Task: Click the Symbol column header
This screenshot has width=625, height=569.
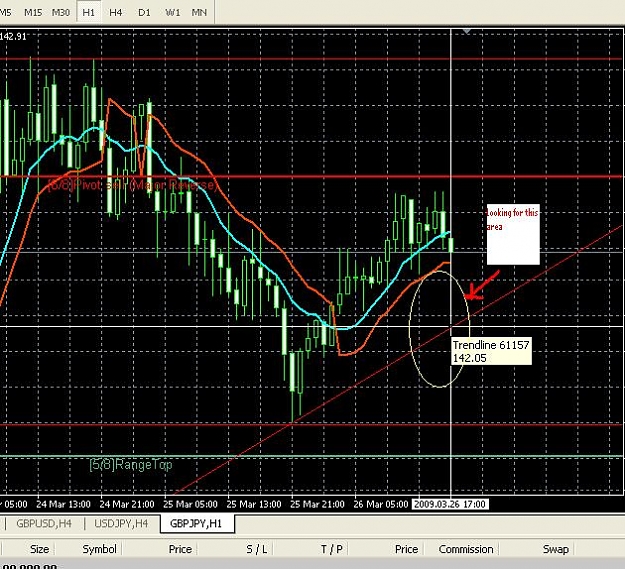Action: pyautogui.click(x=99, y=549)
